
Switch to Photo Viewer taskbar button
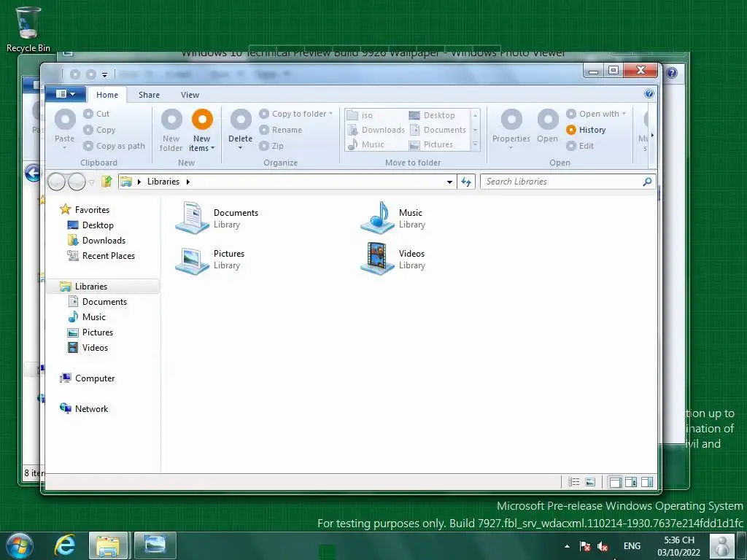coord(155,545)
